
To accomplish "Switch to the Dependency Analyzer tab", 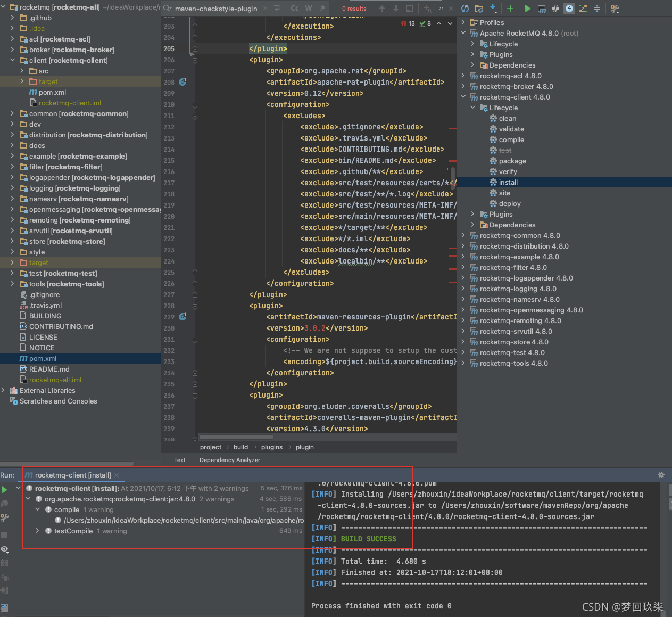I will point(229,460).
